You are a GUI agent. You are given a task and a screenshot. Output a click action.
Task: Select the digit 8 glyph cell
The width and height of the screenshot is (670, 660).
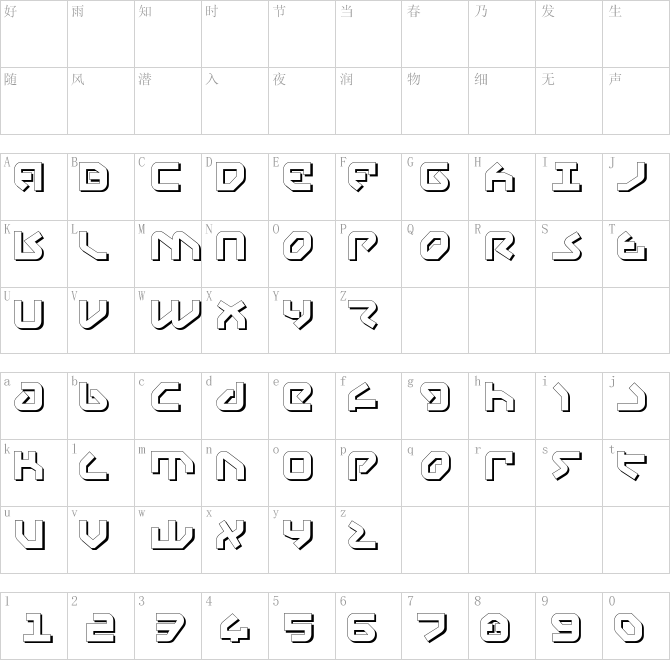[503, 627]
